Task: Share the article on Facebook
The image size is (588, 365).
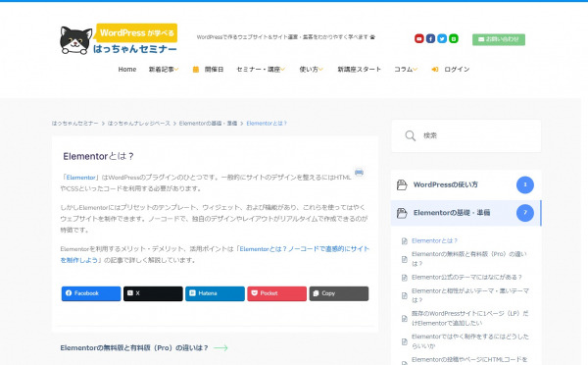Action: point(91,293)
